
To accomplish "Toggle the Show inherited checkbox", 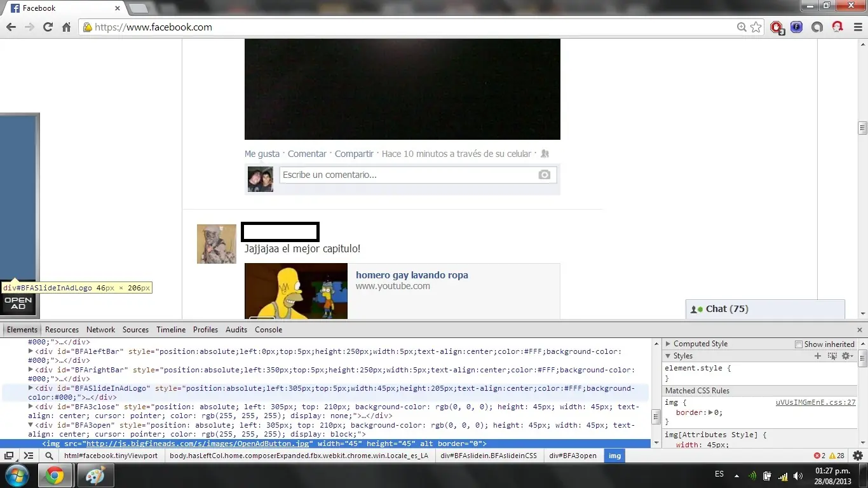I will (799, 344).
